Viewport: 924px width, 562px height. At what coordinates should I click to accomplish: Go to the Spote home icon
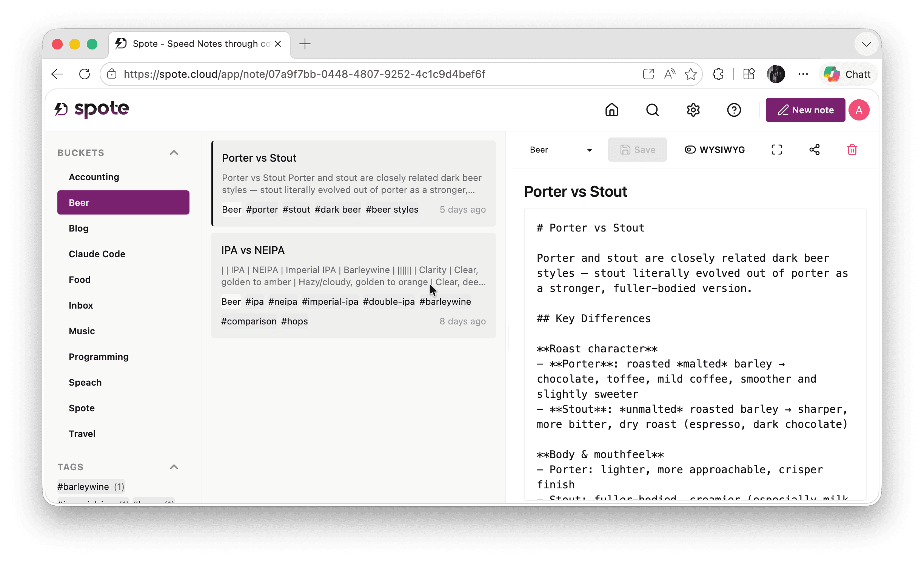click(x=611, y=110)
